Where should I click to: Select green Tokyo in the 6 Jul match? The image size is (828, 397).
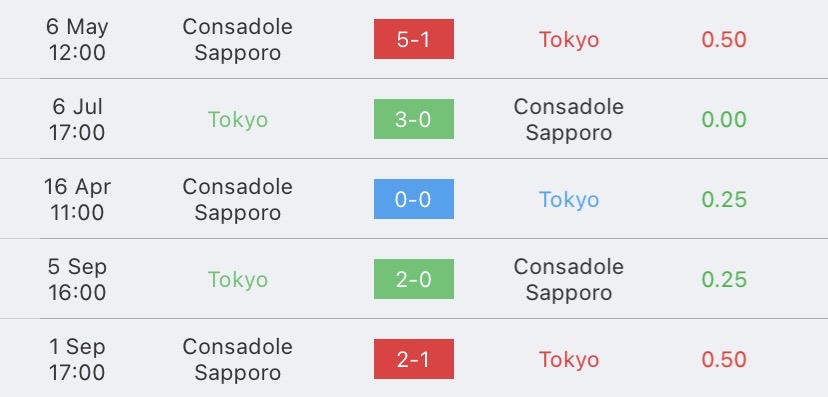coord(238,120)
